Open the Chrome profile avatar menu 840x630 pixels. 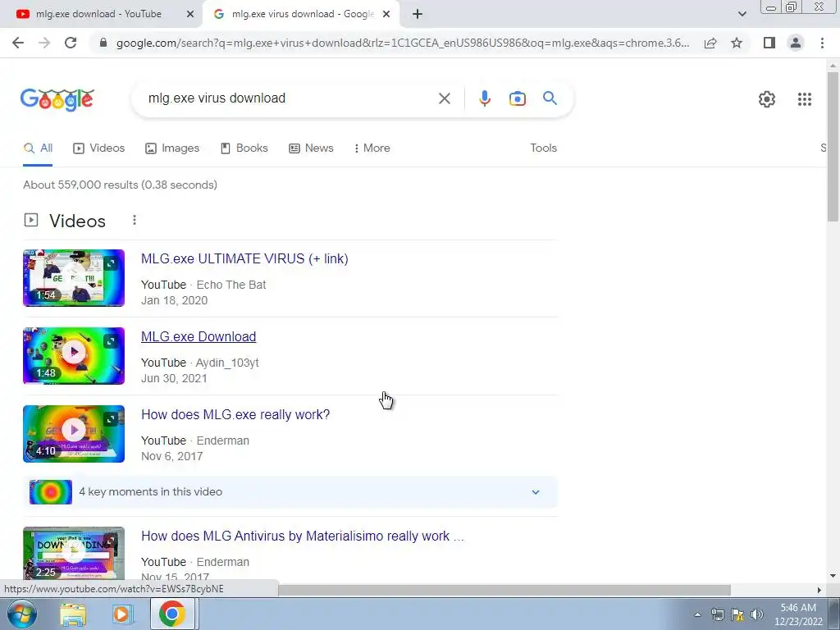(x=796, y=43)
